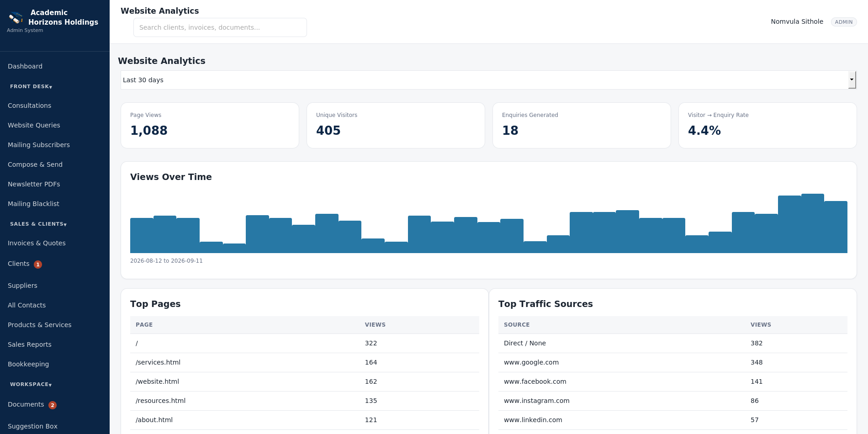Collapse the FRONT DESK section
868x434 pixels.
pos(31,86)
